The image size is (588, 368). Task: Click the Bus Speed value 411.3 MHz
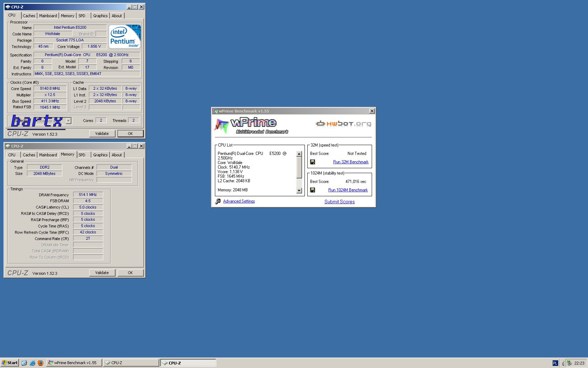[x=50, y=101]
